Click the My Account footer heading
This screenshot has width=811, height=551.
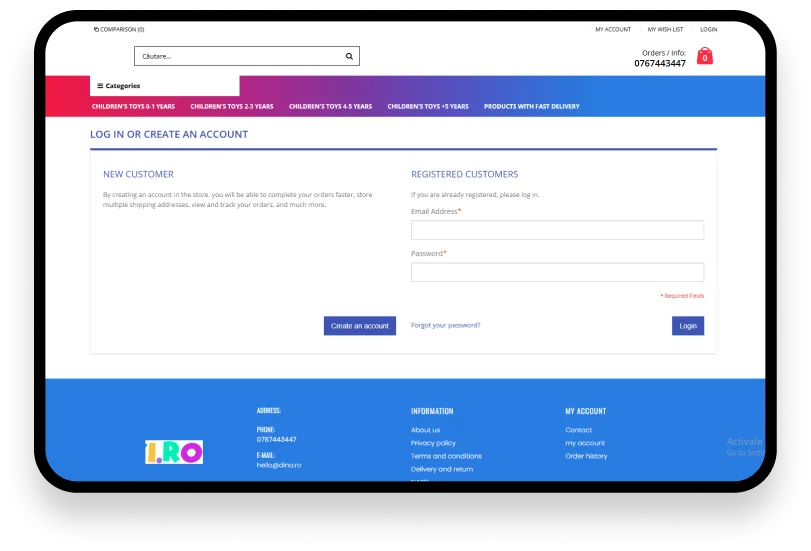(585, 411)
